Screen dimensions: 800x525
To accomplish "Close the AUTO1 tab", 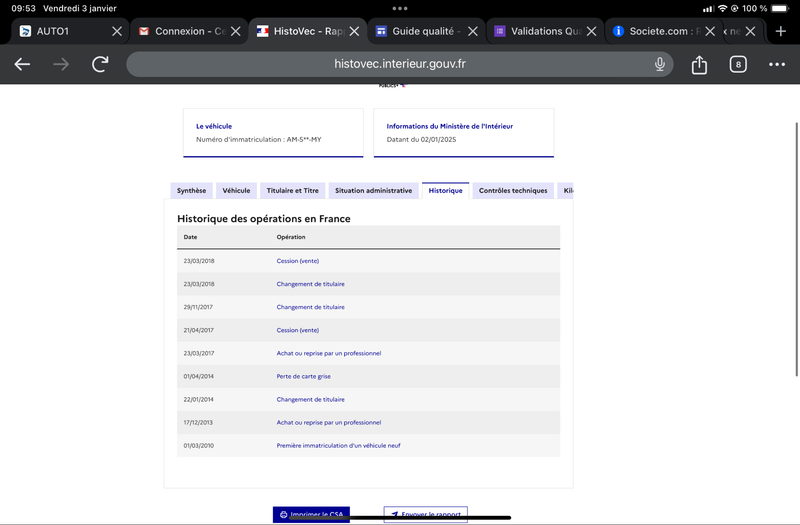I will [117, 31].
